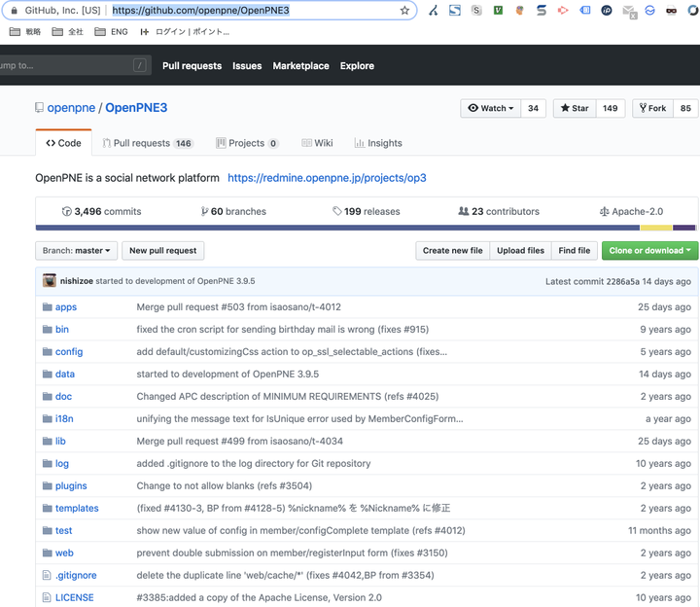Open Clone or download dropdown
This screenshot has height=607, width=700.
[650, 251]
